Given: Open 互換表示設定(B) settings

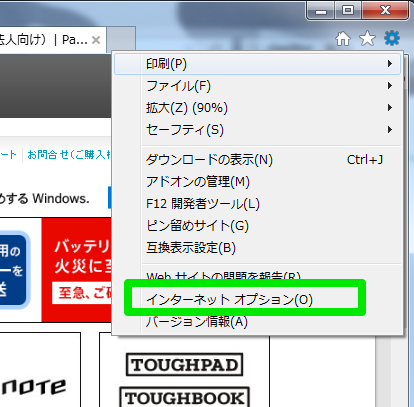Looking at the screenshot, I should pos(258,248).
